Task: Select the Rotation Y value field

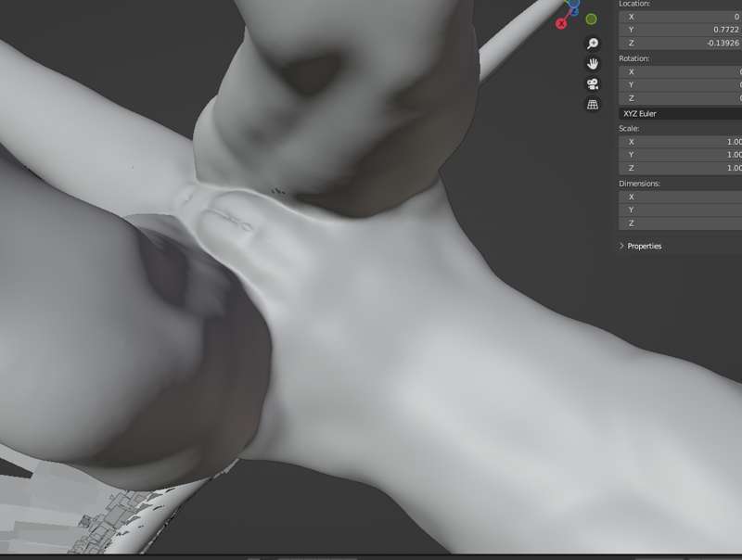Action: point(680,85)
